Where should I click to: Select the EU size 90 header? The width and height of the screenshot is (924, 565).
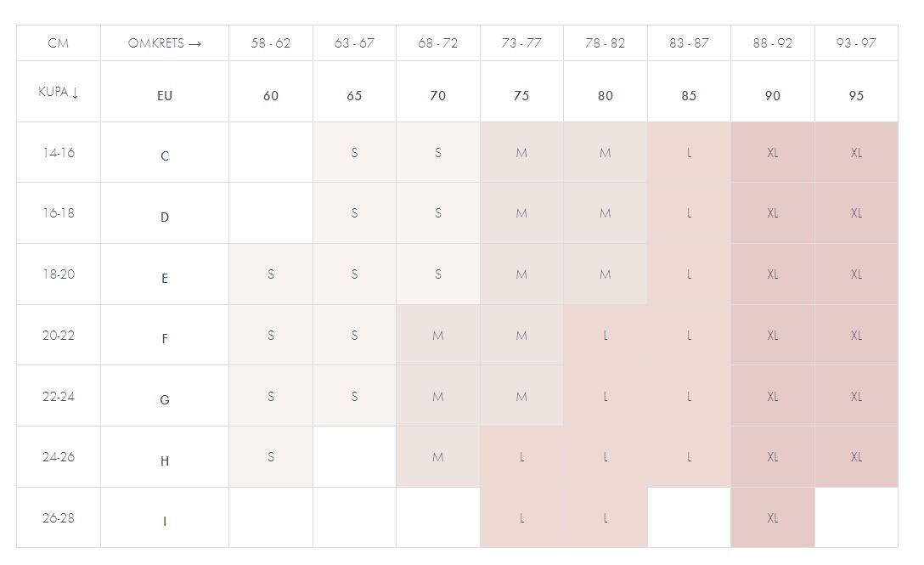[772, 96]
